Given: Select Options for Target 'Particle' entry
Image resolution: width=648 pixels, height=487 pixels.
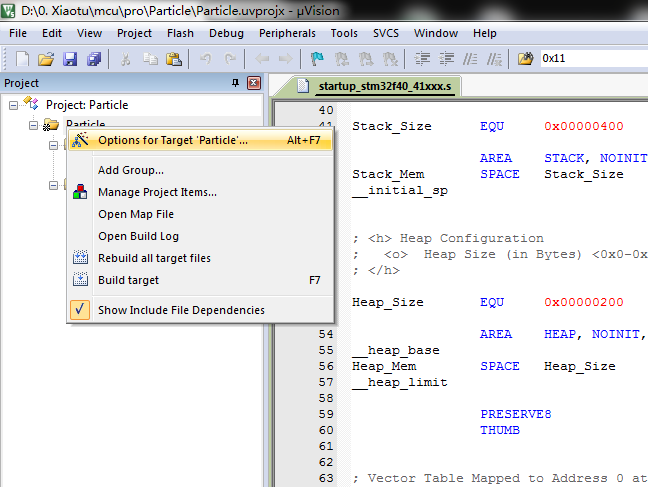Looking at the screenshot, I should pos(200,140).
